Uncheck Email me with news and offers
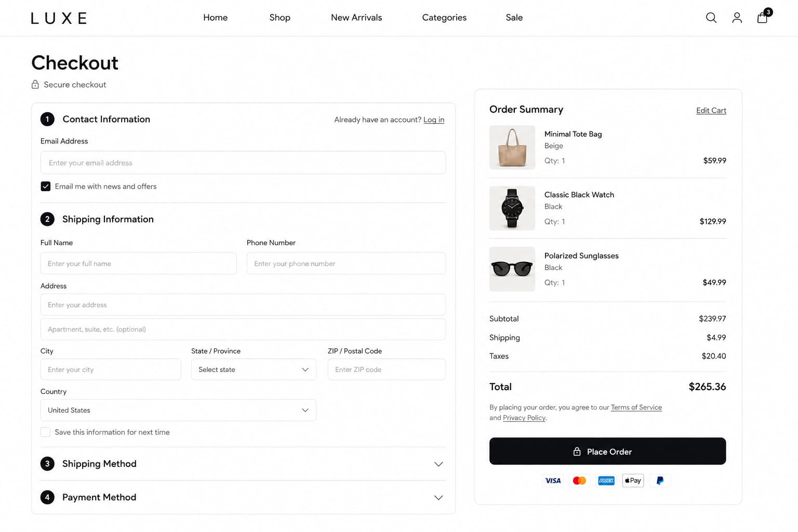This screenshot has width=798, height=532. (46, 186)
